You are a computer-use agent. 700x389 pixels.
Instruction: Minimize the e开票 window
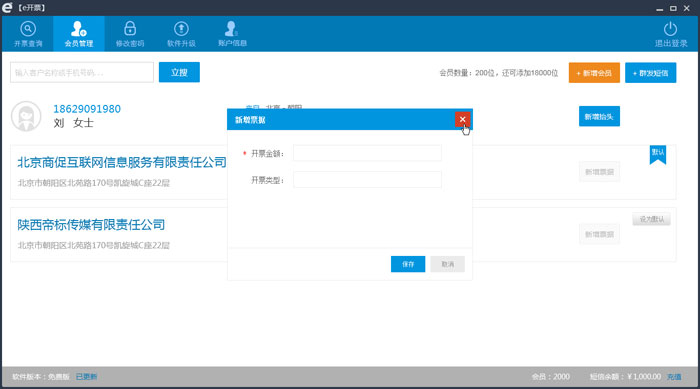tap(659, 8)
